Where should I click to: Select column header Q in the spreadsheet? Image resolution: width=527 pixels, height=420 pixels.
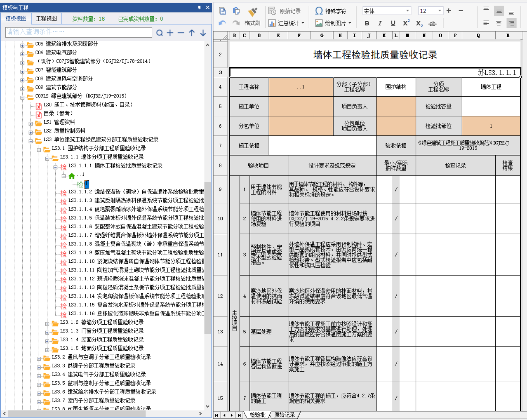(478, 35)
